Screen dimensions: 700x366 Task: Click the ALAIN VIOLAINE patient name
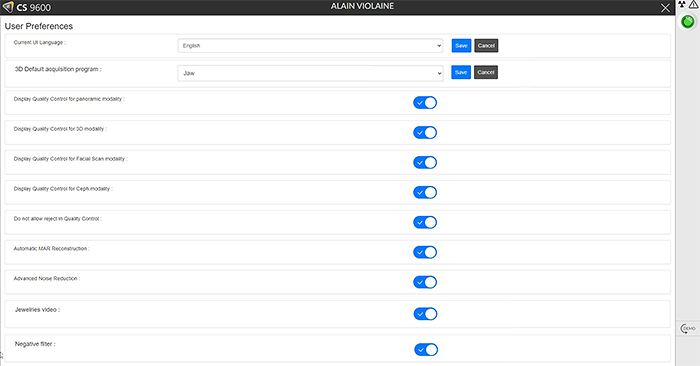click(362, 6)
